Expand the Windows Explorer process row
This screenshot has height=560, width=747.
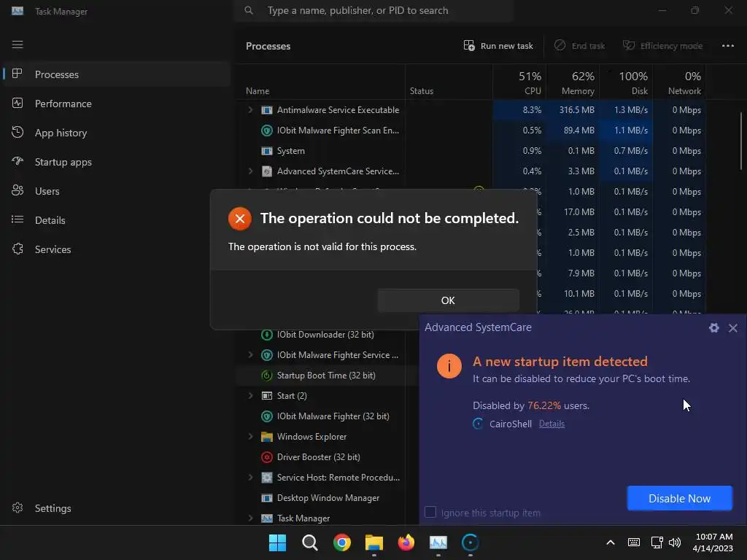coord(251,437)
